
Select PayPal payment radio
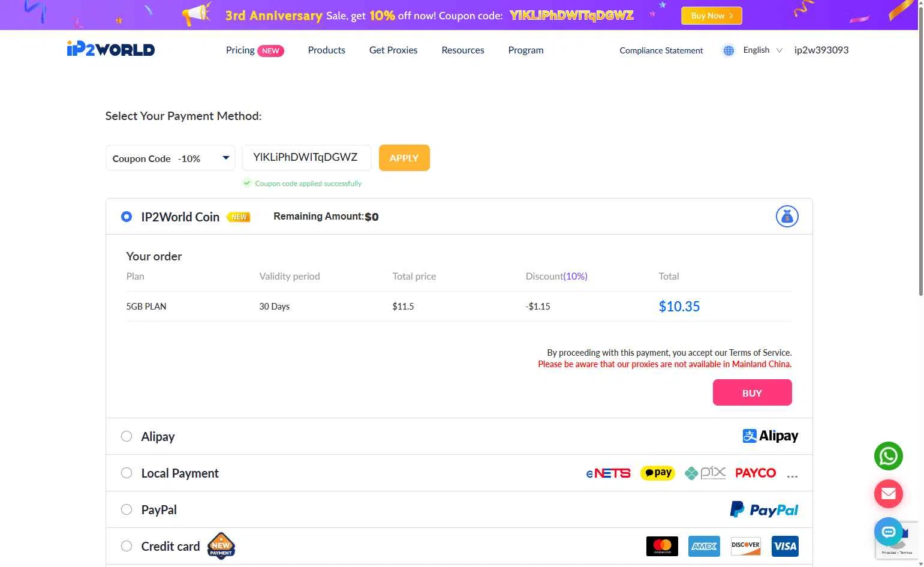(x=127, y=509)
